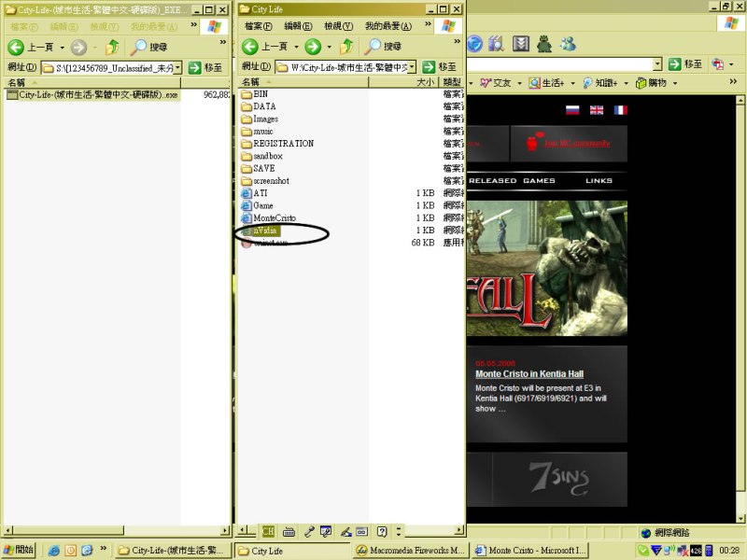Open the 生活+ toolbar item in IE
Viewport: 747px width, 560px height.
coord(546,83)
